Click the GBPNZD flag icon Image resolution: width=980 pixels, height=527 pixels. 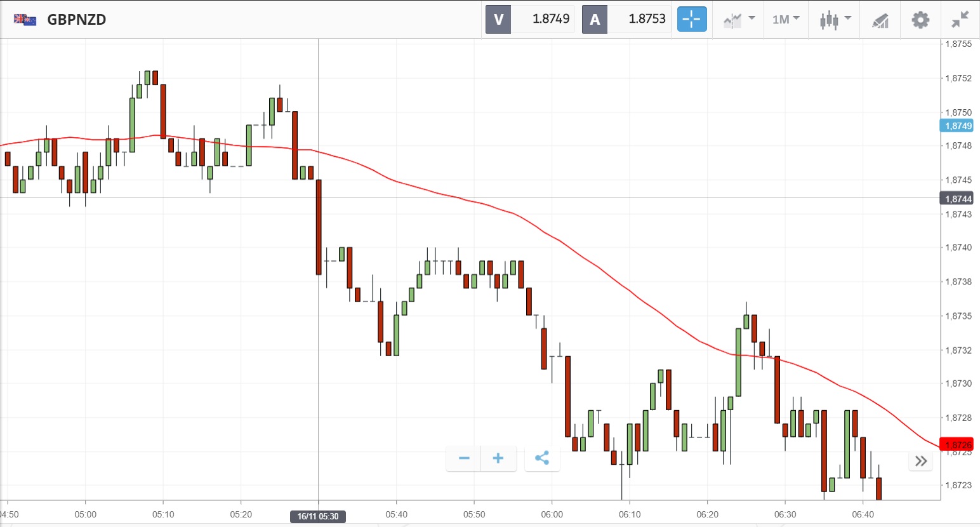tap(25, 19)
